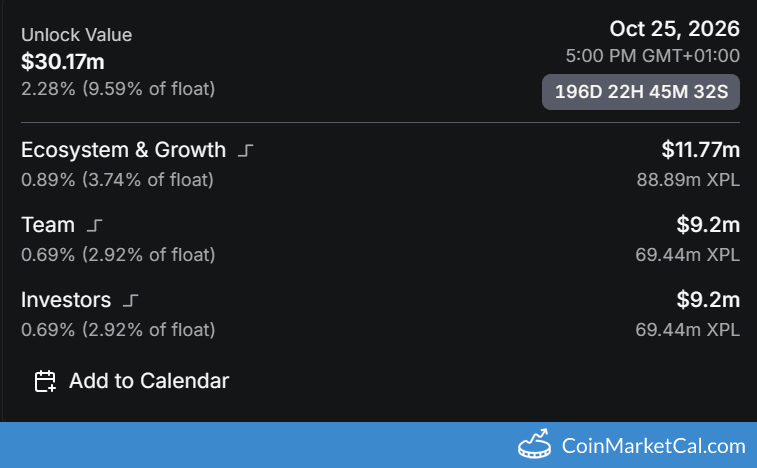Screen dimensions: 757x468
Task: Click the 5:00 PM GMT+01:00 time
Action: click(x=651, y=56)
